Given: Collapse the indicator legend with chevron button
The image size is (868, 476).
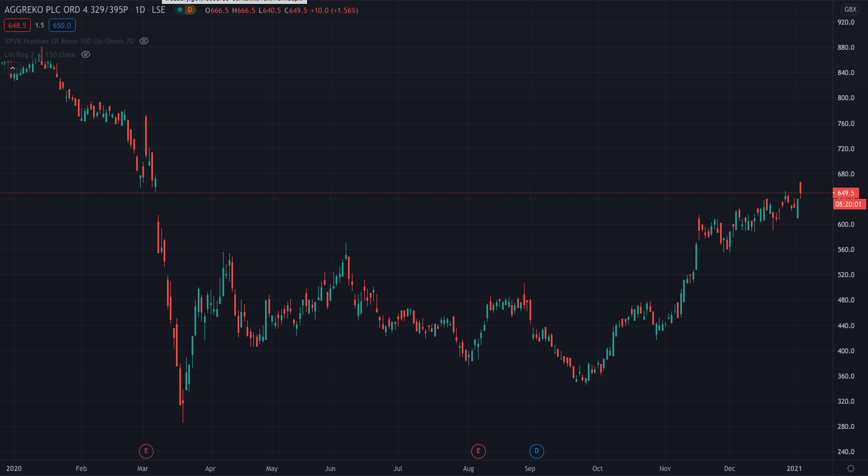Looking at the screenshot, I should [12, 68].
